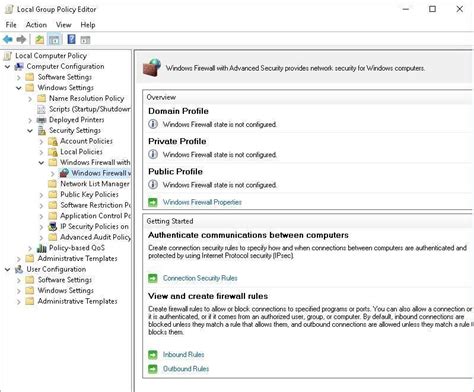Click the info icon under Domain Profile
474x392 pixels.
(x=153, y=124)
